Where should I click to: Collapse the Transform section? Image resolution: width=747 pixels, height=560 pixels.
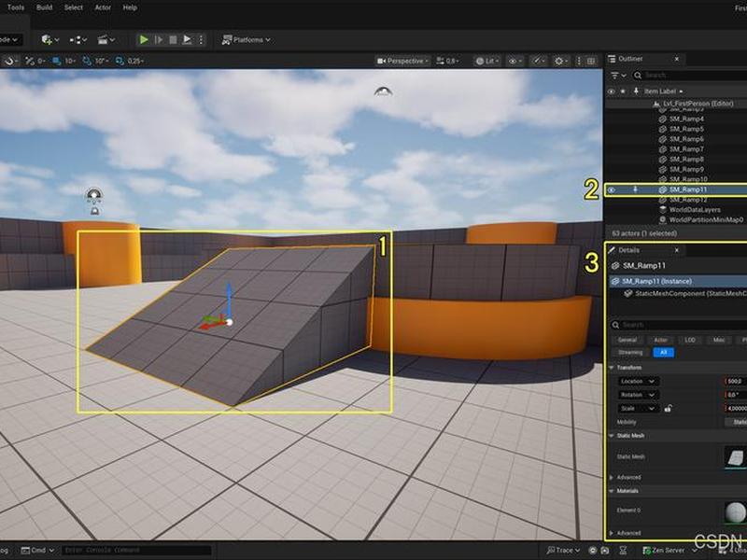612,368
